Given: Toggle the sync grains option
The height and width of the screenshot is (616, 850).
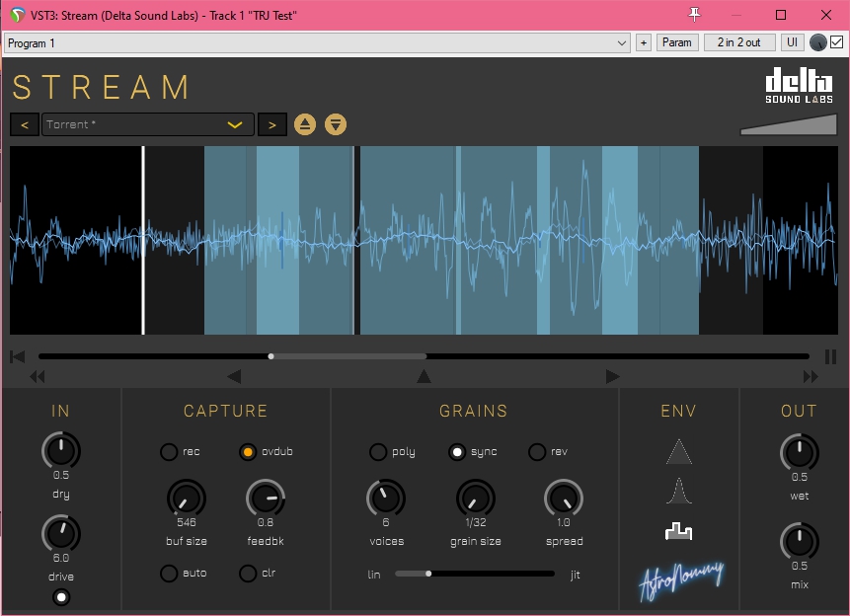Looking at the screenshot, I should coord(457,452).
